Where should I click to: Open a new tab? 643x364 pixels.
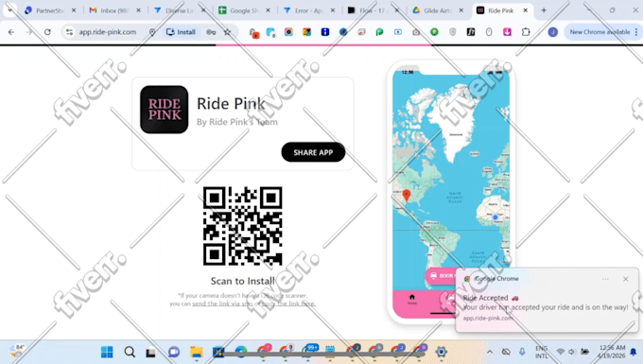[x=544, y=10]
